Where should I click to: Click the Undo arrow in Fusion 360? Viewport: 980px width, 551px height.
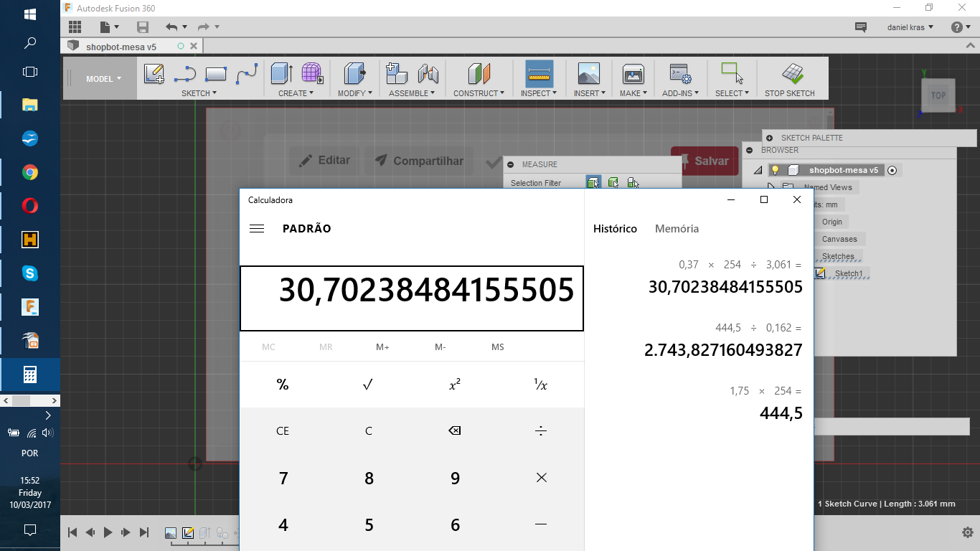171,27
